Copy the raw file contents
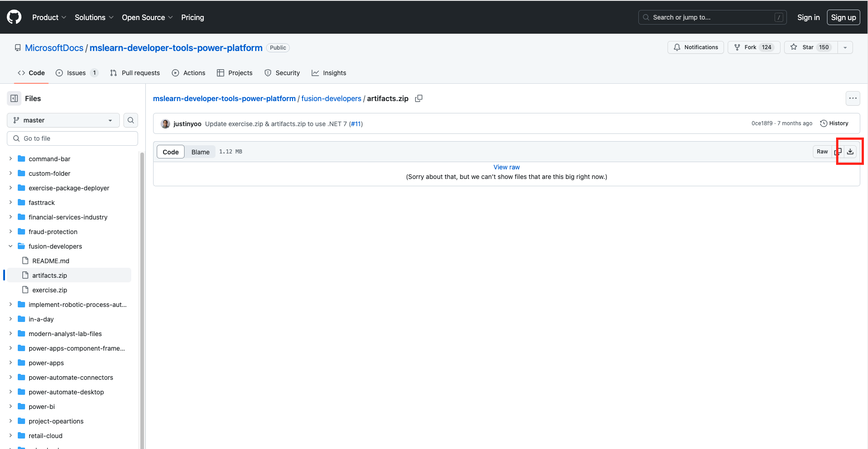The height and width of the screenshot is (449, 868). [838, 151]
